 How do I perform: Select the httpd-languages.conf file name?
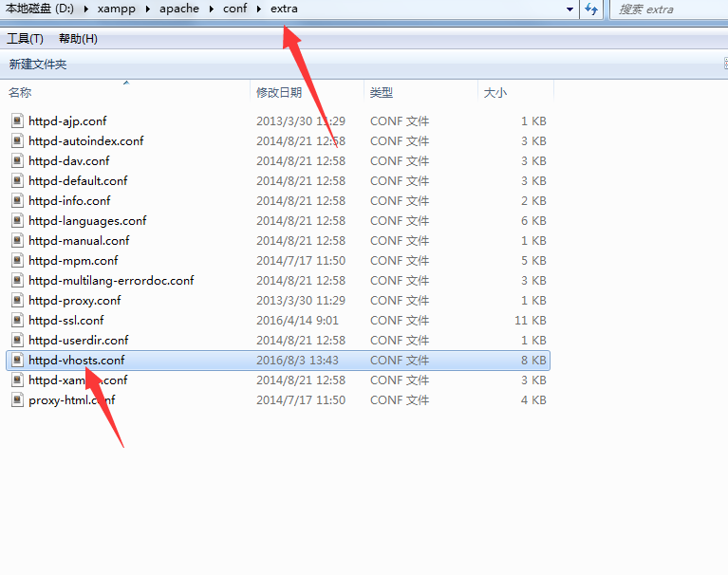coord(87,220)
